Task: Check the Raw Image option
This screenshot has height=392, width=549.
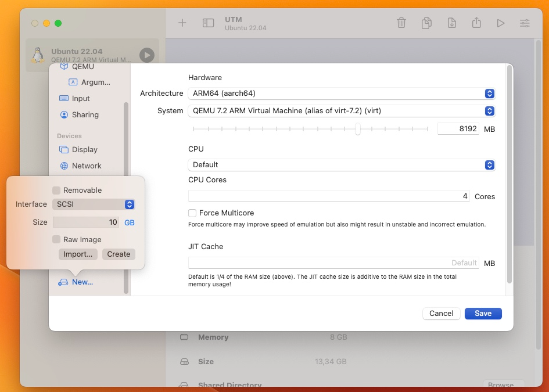Action: (56, 239)
